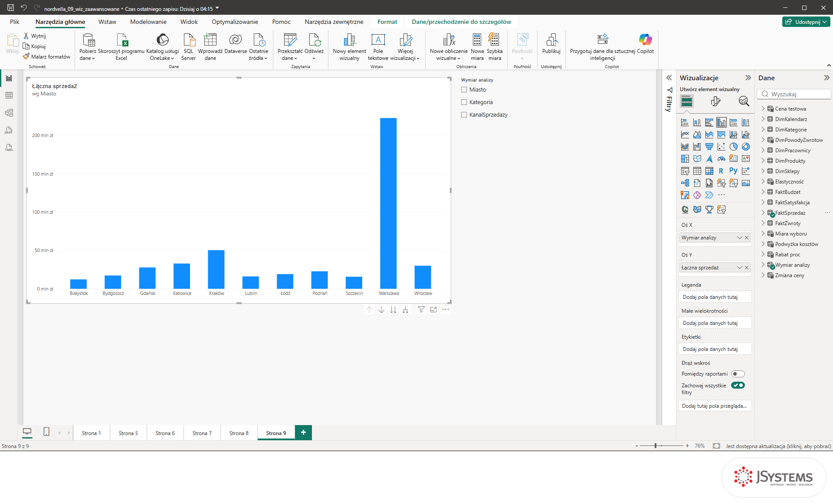Image resolution: width=833 pixels, height=504 pixels.
Task: Click the Dataverse source icon
Action: tap(236, 40)
